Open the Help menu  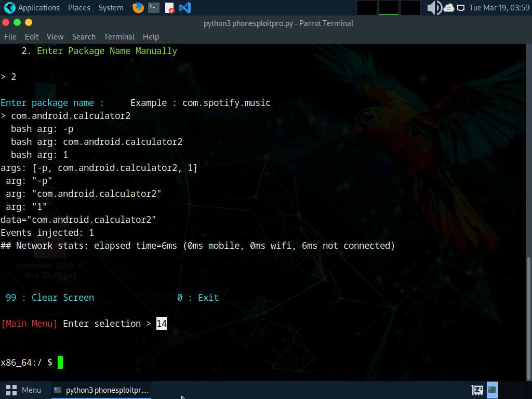click(151, 37)
